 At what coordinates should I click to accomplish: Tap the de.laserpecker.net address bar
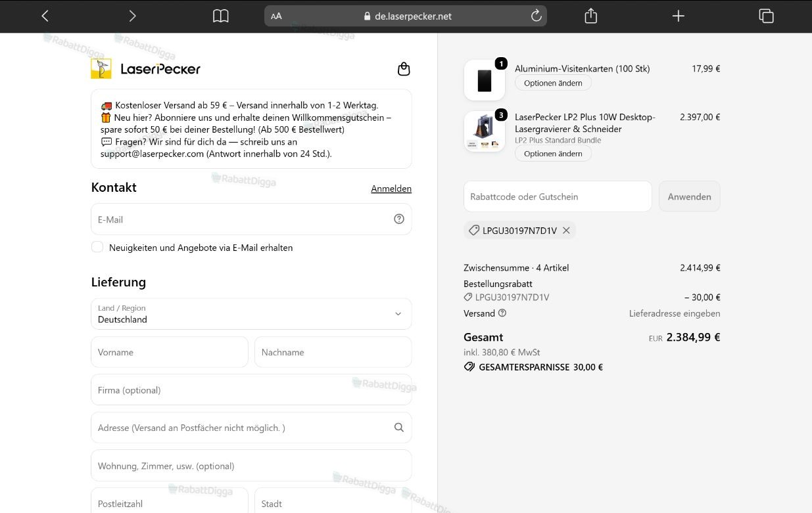click(406, 16)
